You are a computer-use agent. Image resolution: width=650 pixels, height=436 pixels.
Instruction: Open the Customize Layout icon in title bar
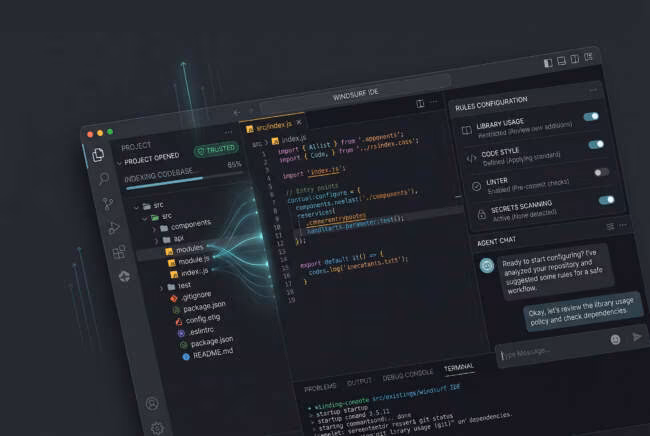click(588, 56)
